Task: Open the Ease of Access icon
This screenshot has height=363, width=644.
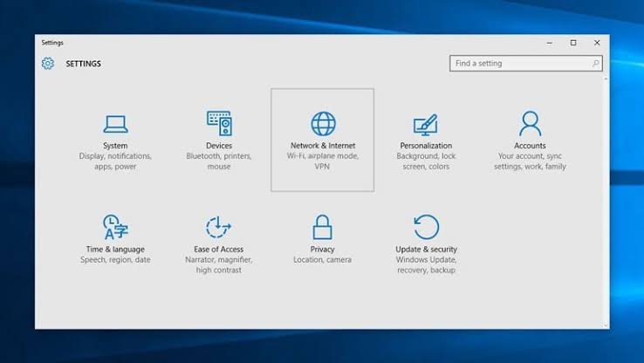Action: click(x=218, y=227)
